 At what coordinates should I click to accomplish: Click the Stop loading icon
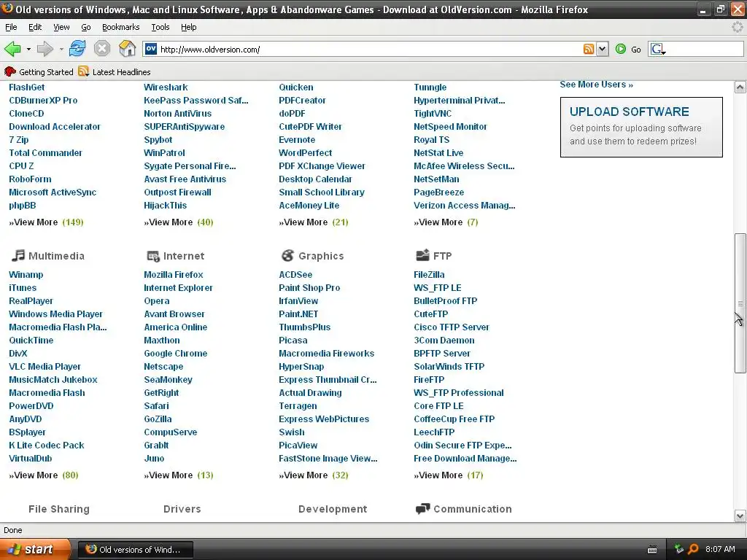[102, 49]
